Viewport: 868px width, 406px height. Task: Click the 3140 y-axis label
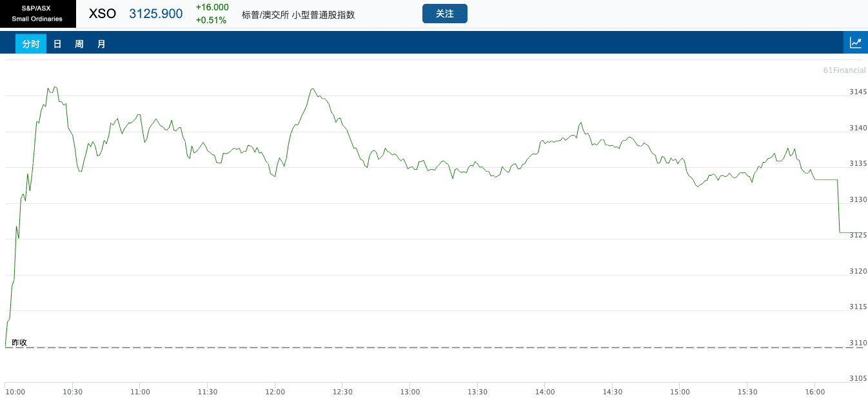[x=858, y=128]
